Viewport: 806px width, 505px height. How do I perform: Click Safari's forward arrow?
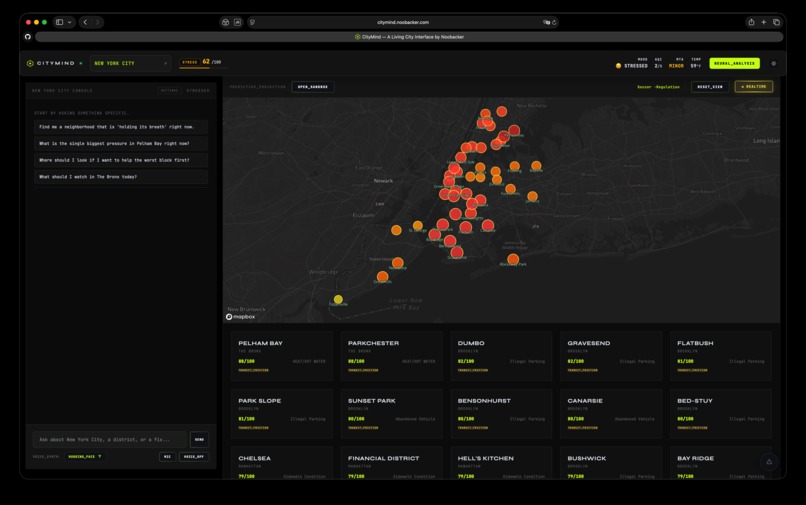coord(97,22)
